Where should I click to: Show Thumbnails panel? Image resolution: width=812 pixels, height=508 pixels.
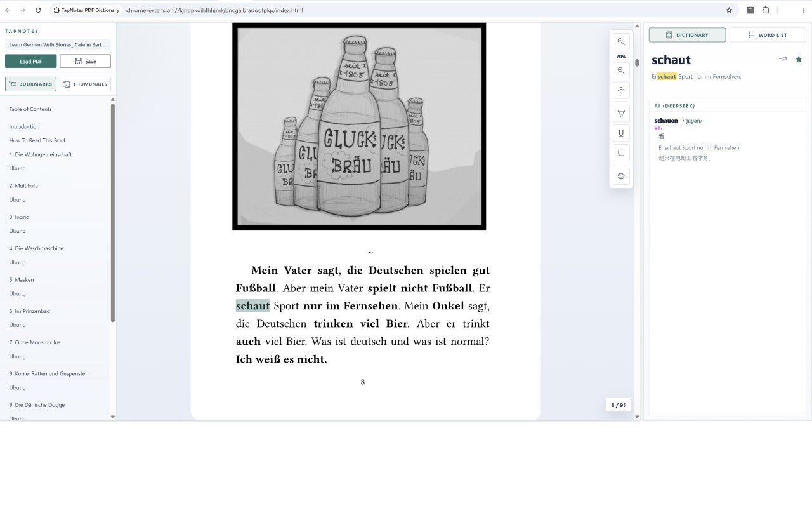pos(85,84)
